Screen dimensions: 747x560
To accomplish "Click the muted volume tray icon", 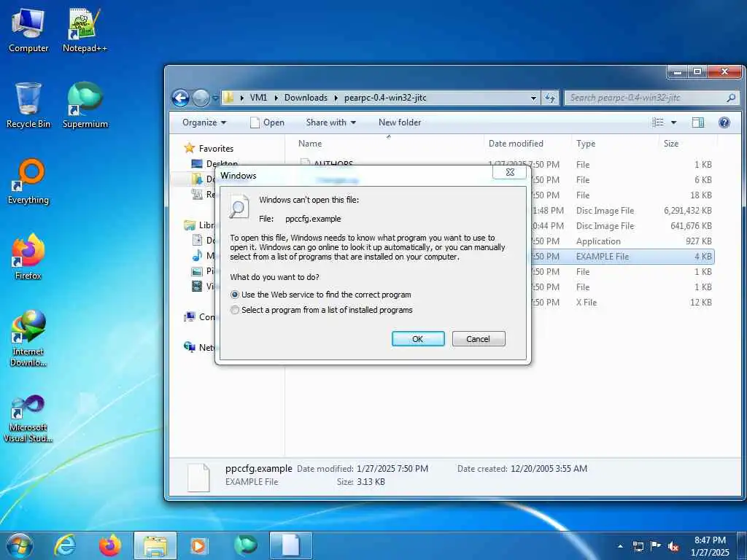I will pos(673,546).
